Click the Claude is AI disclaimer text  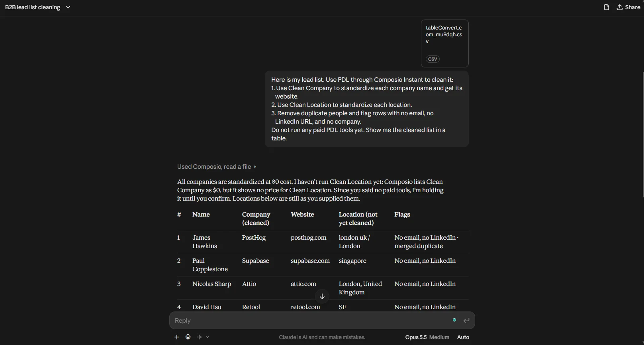tap(322, 337)
